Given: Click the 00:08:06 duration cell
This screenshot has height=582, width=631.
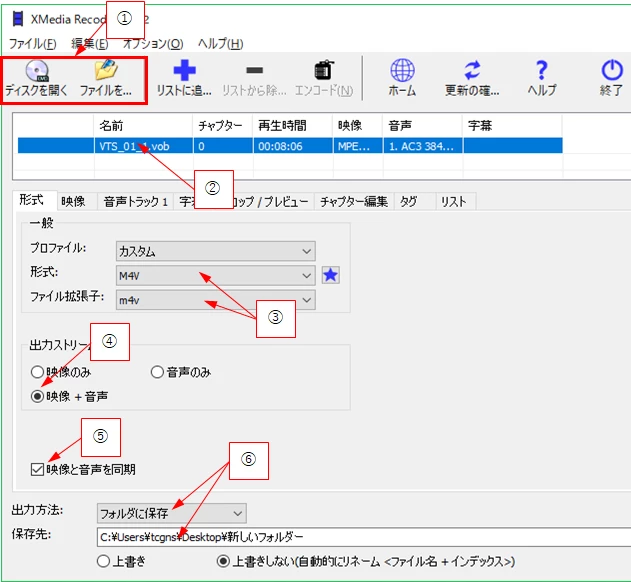Looking at the screenshot, I should (293, 146).
